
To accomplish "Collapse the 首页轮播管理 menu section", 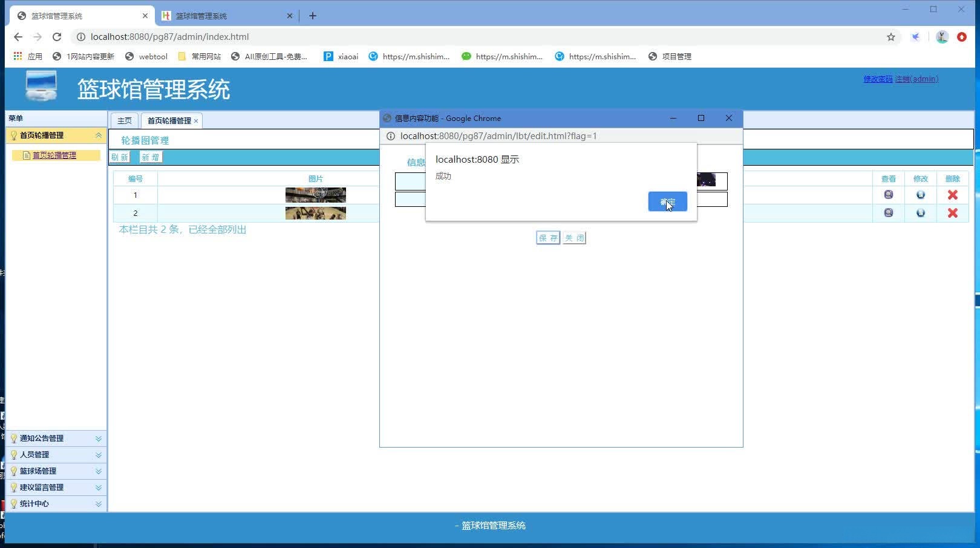I will pos(99,135).
